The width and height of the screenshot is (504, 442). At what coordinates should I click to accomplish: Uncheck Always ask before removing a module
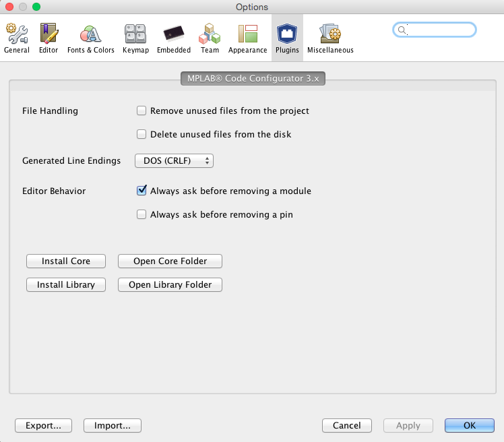[141, 191]
